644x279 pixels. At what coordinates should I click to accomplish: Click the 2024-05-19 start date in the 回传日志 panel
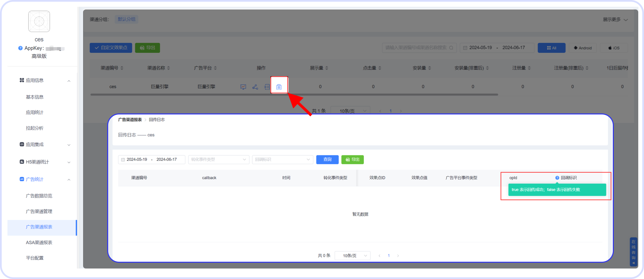tap(137, 159)
